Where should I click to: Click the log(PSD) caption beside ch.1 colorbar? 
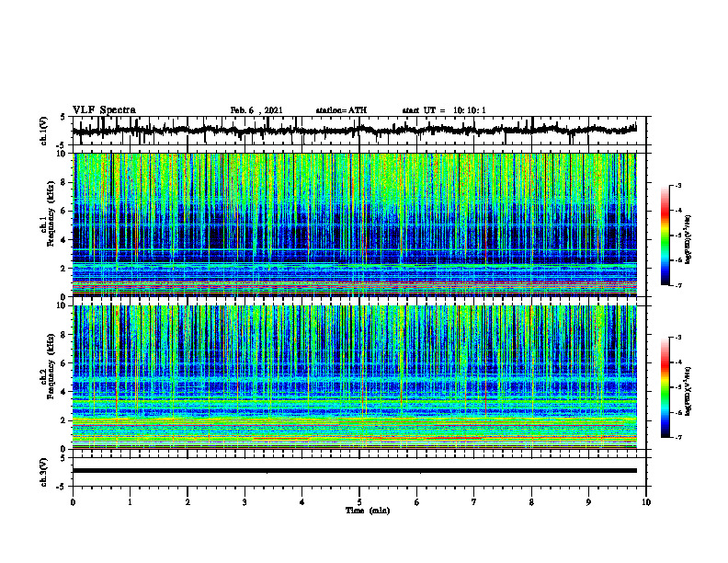(x=688, y=240)
